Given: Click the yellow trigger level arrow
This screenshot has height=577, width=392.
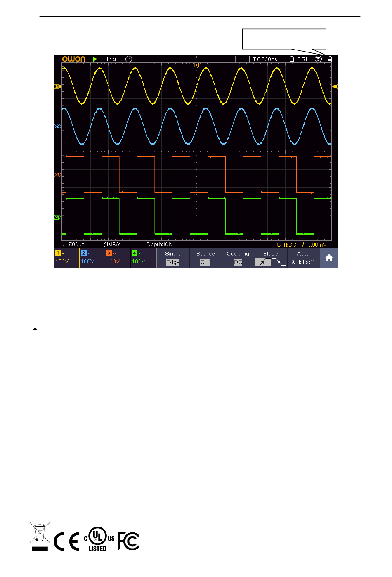Looking at the screenshot, I should coord(335,87).
